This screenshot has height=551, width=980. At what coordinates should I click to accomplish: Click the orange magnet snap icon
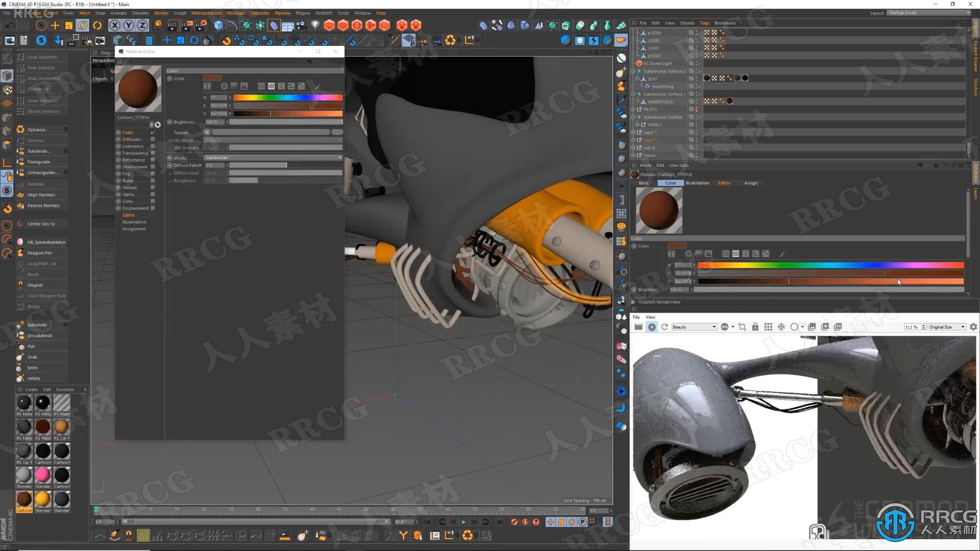[226, 40]
